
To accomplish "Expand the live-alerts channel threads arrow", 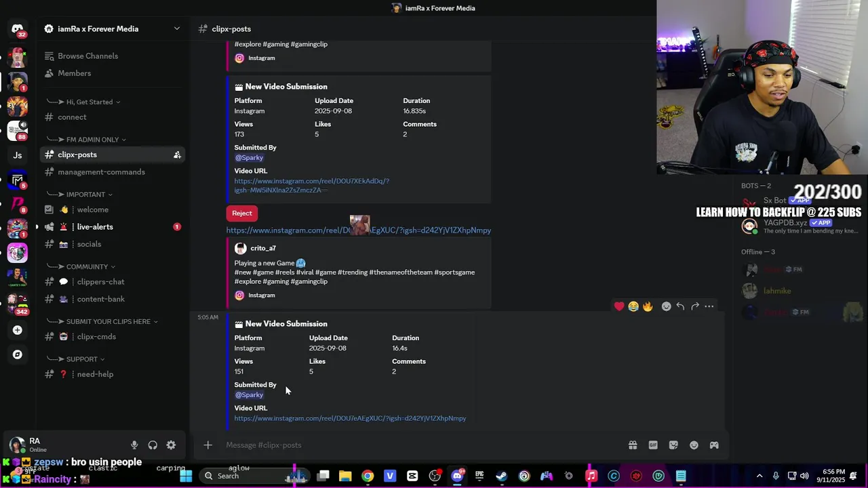I will point(37,227).
